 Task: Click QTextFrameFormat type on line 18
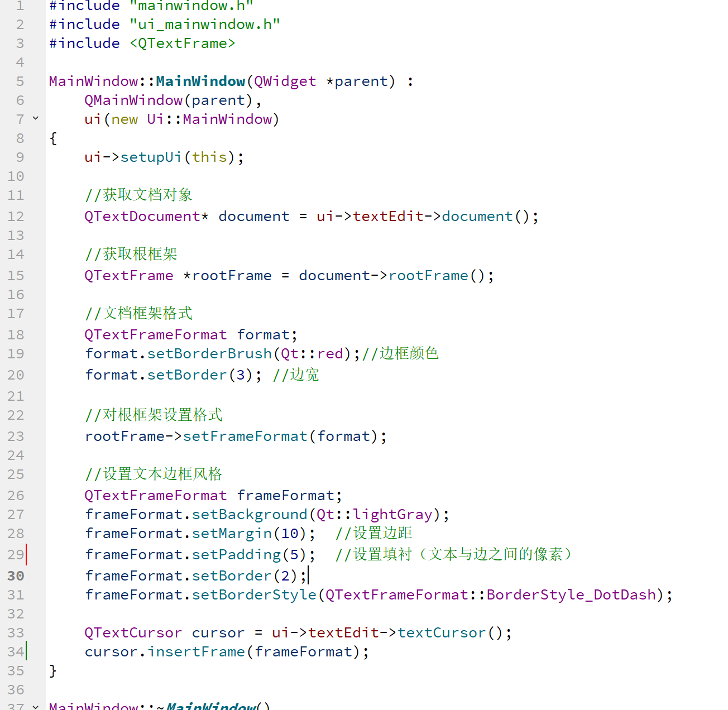coord(156,335)
